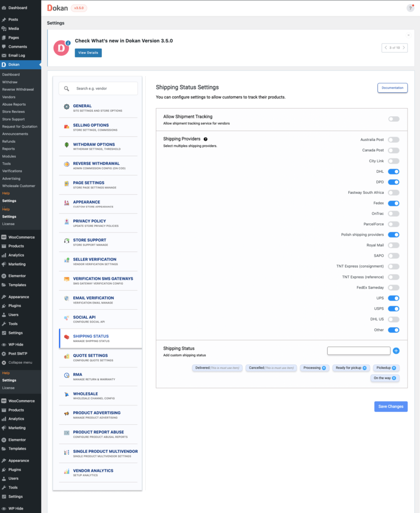The height and width of the screenshot is (513, 420).
Task: Go to previous notice with left arrow
Action: [x=386, y=48]
